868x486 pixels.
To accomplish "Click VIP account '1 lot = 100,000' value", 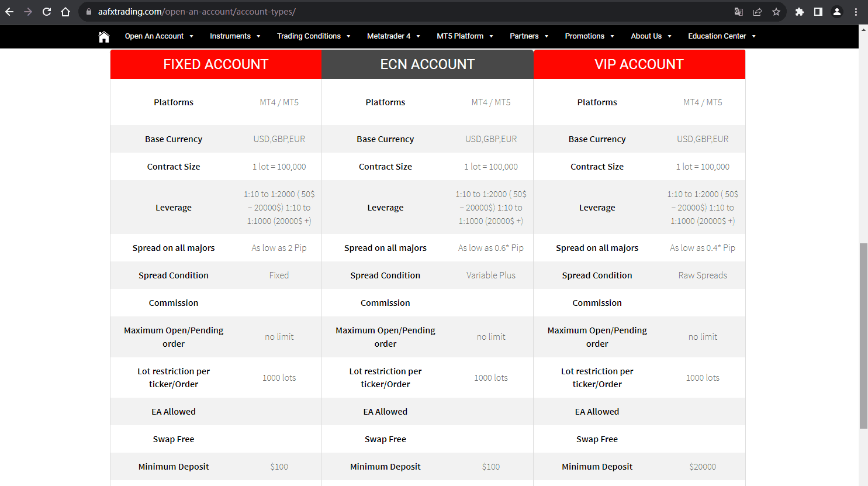I will [x=703, y=167].
